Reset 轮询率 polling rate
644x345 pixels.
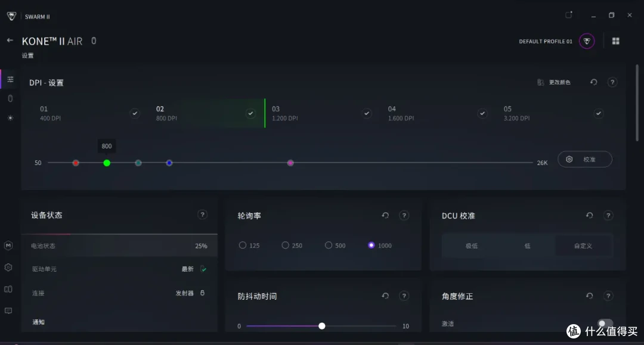pyautogui.click(x=385, y=215)
